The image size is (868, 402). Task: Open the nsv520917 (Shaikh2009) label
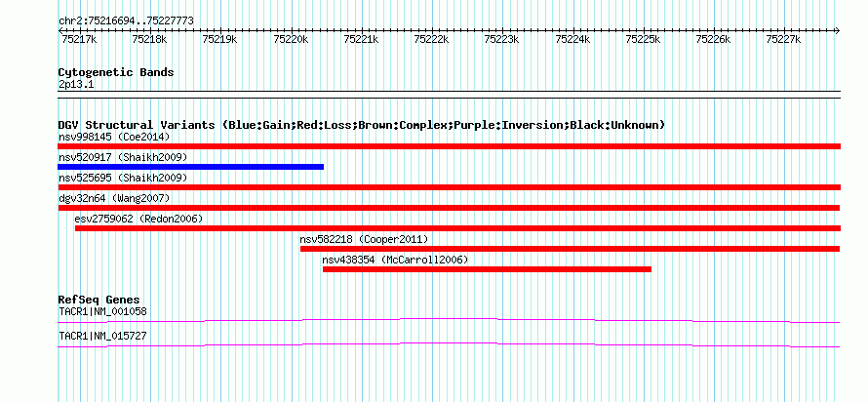click(123, 157)
